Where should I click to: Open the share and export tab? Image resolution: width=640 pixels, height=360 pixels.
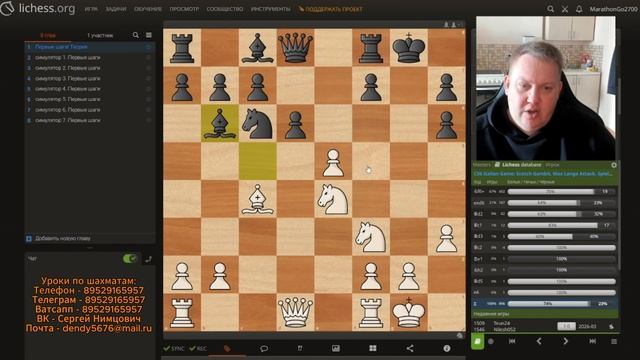(410, 348)
